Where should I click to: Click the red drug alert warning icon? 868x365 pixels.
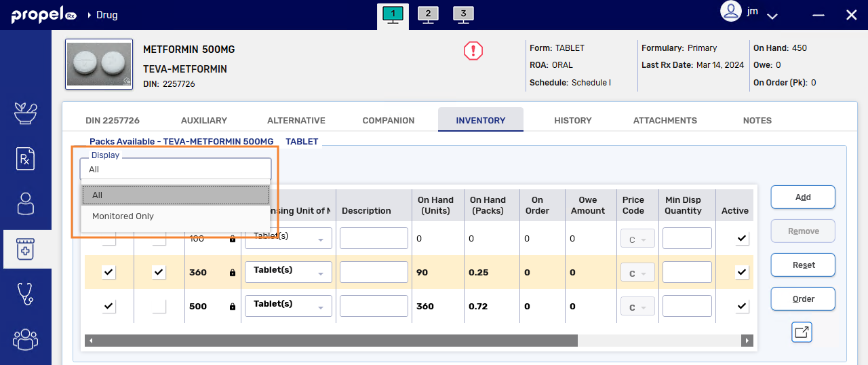point(473,51)
